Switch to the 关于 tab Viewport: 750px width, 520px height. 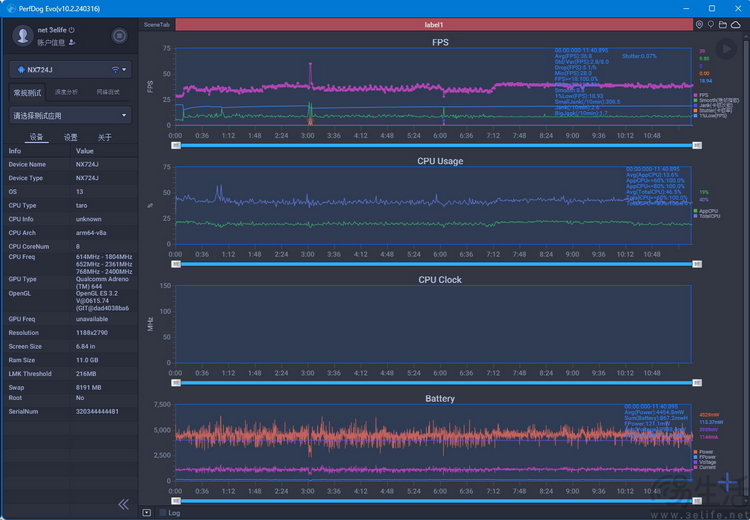(x=104, y=137)
